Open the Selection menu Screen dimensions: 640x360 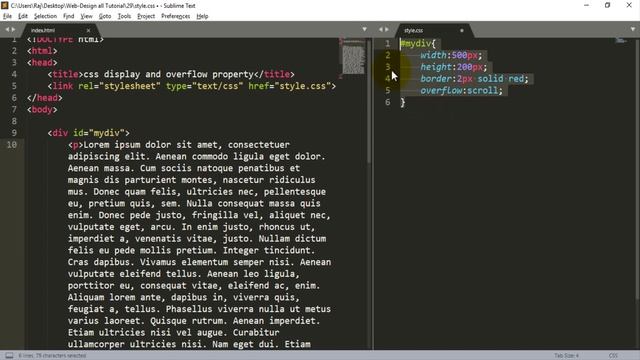45,16
